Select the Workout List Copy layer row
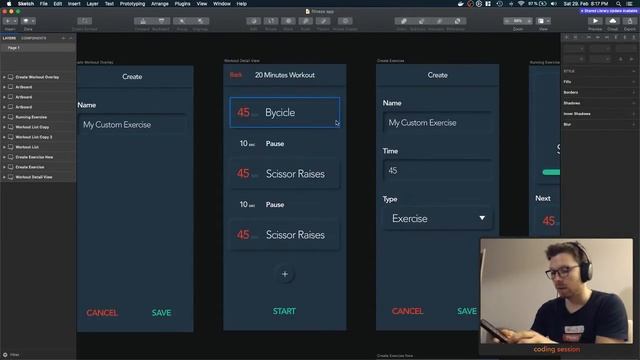 pyautogui.click(x=38, y=127)
